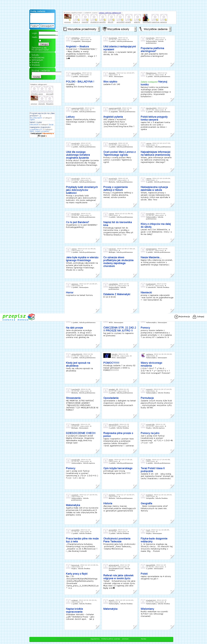Open gosia's avatar in recently logged in
The image size is (207, 644).
point(42,89)
